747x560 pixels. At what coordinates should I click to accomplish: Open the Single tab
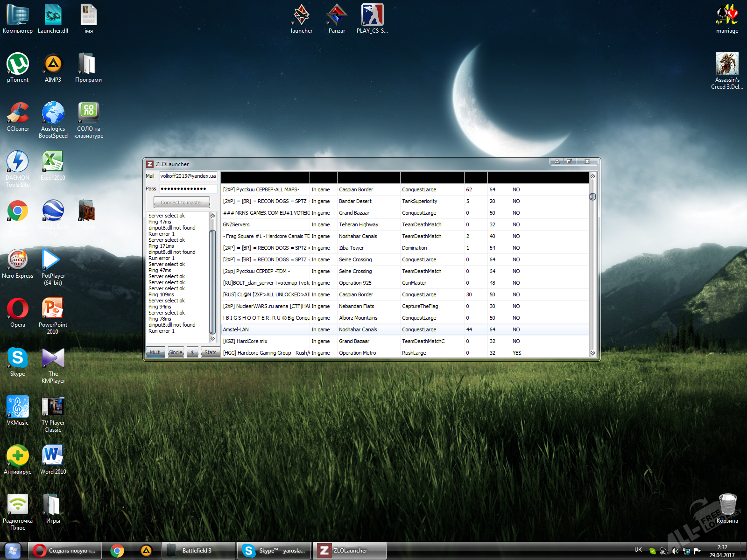click(176, 352)
